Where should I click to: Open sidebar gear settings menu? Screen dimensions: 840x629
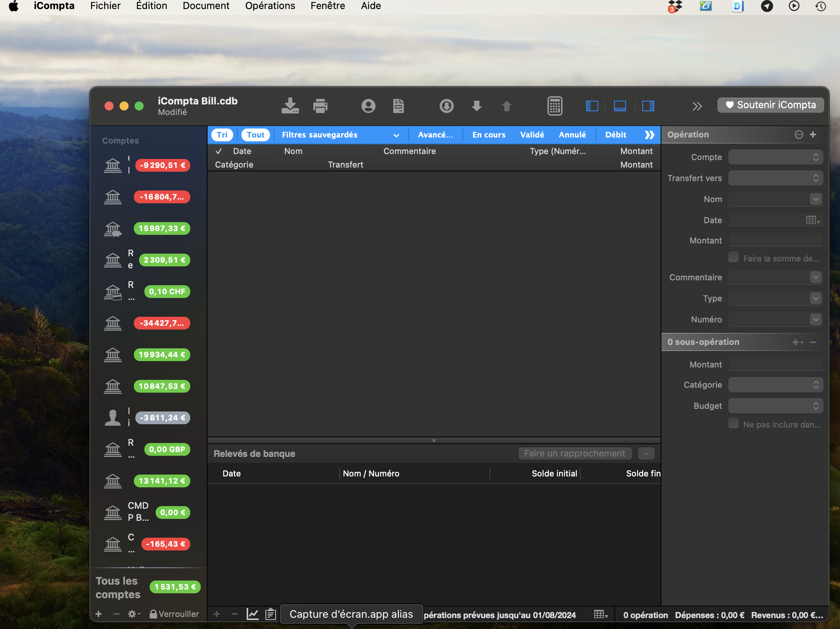(134, 614)
